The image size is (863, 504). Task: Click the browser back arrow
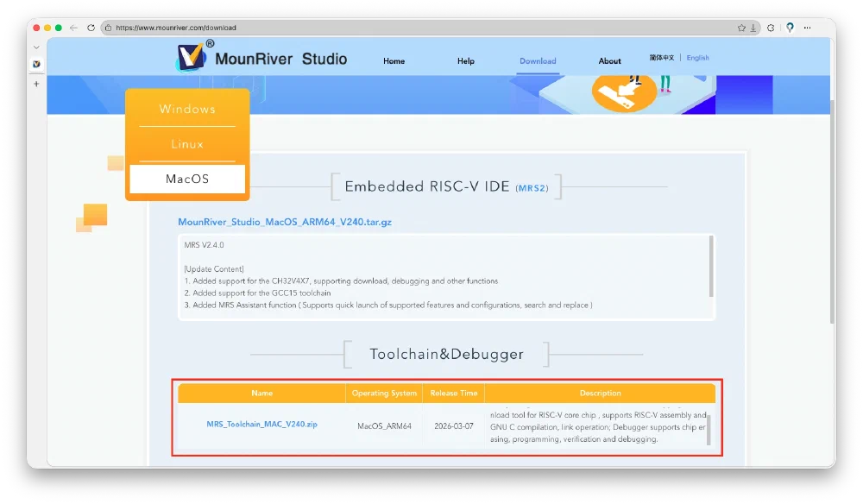[73, 28]
